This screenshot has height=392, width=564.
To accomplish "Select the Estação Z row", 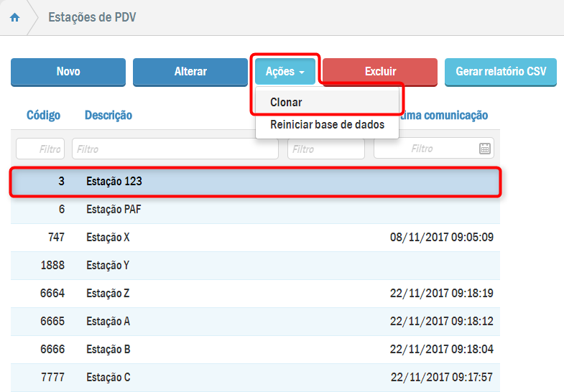I will [x=255, y=294].
